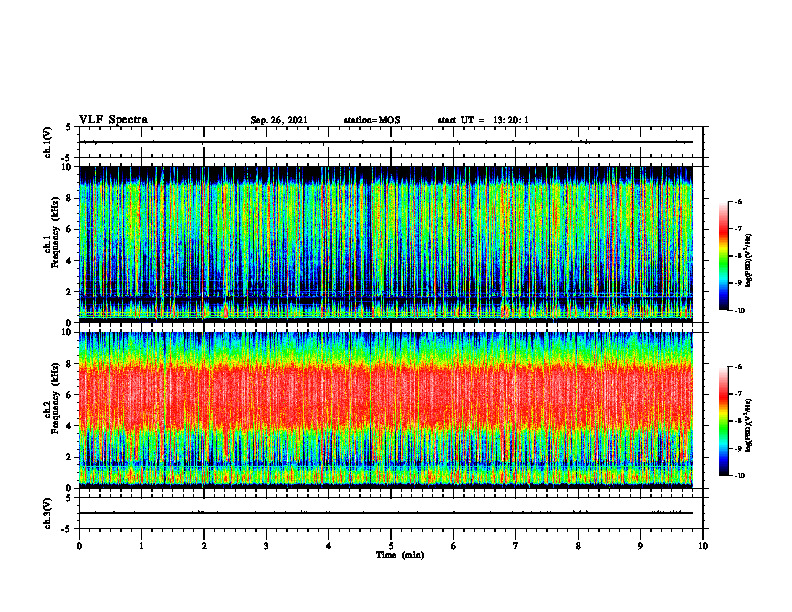
Task: Select the date text "Sep. 26, 2021"
Action: click(x=279, y=120)
